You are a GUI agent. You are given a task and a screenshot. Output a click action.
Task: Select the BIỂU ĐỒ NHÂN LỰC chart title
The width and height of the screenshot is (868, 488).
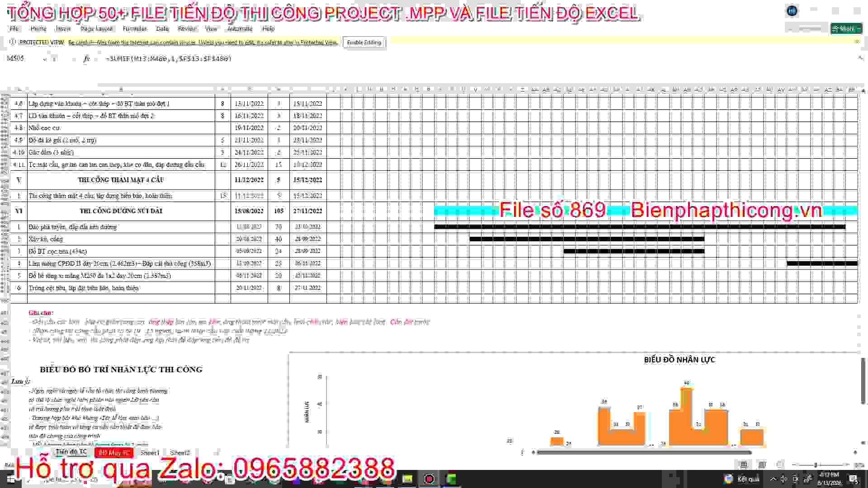click(679, 360)
